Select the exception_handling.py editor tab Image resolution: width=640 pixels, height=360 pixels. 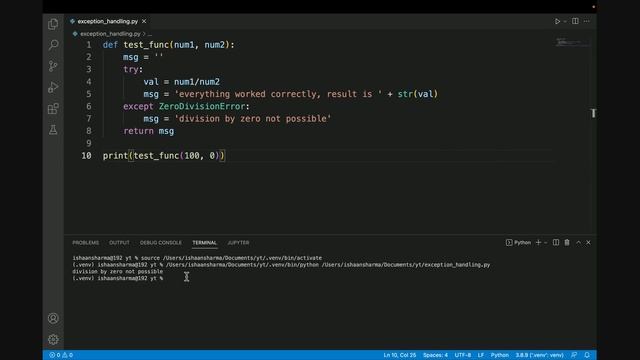coord(108,21)
